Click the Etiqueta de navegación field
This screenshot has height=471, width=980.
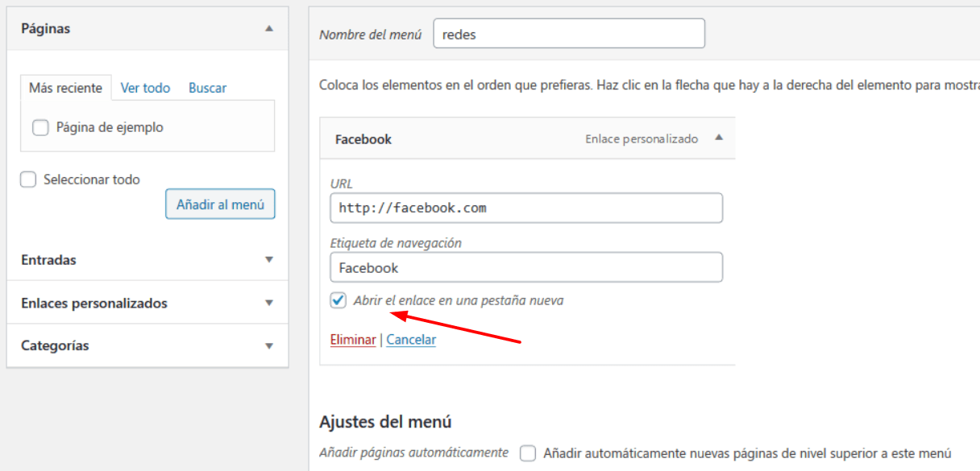pos(526,267)
